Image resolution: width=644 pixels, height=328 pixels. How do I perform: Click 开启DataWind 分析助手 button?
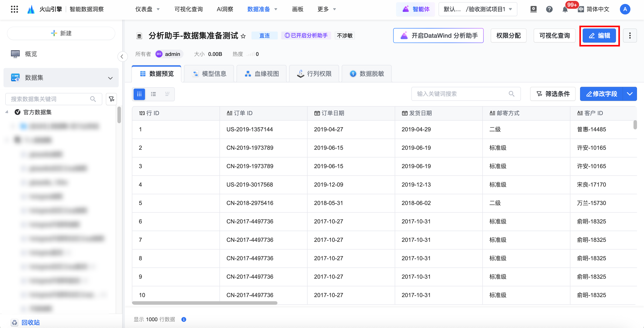coord(438,36)
